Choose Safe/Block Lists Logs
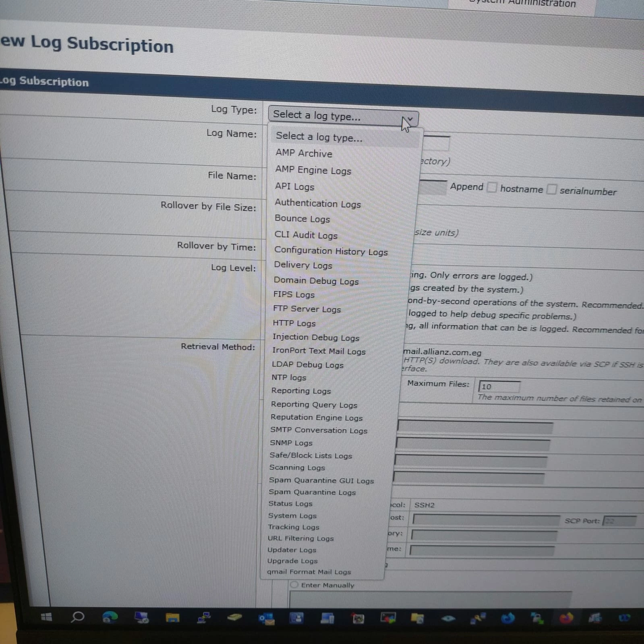This screenshot has height=644, width=644. (x=311, y=455)
